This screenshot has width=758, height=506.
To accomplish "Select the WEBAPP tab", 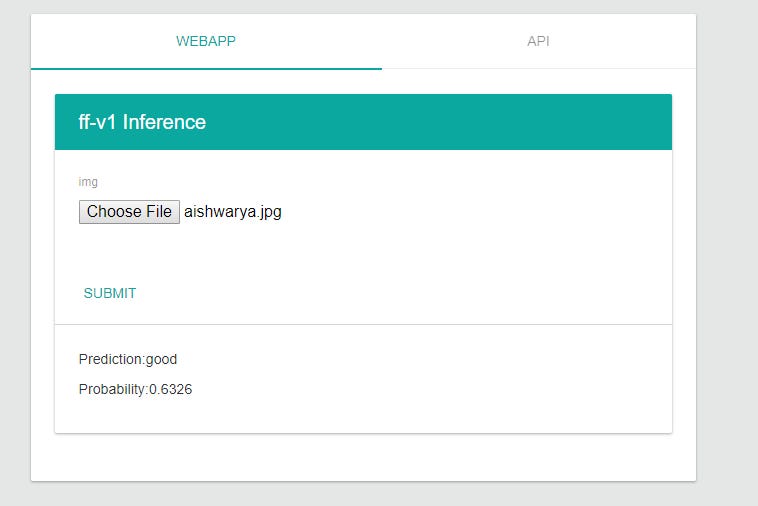I will (206, 41).
